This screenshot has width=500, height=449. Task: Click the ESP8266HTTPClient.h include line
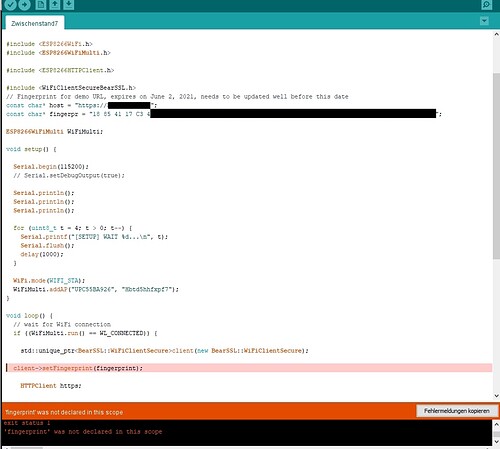[x=60, y=70]
